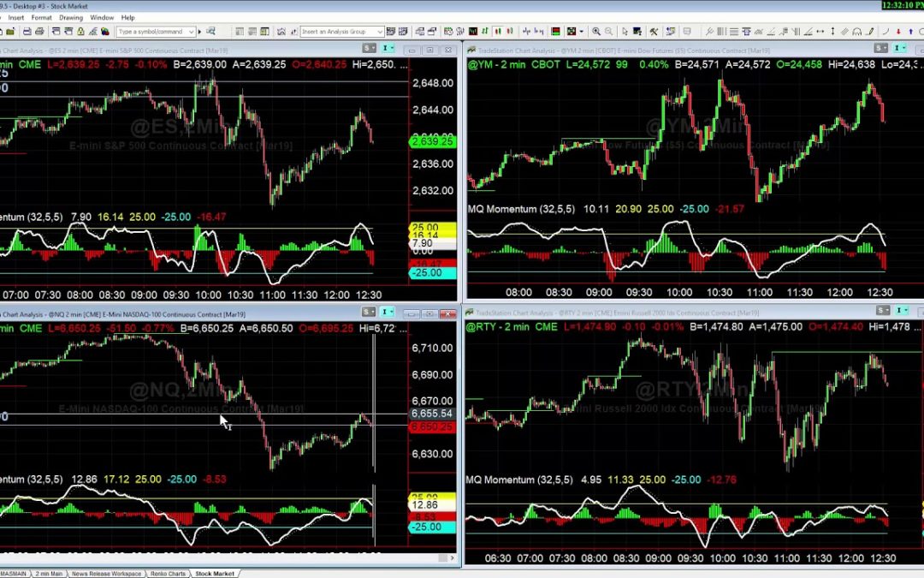
Task: Click the red and green matrix icon
Action: click(x=556, y=32)
